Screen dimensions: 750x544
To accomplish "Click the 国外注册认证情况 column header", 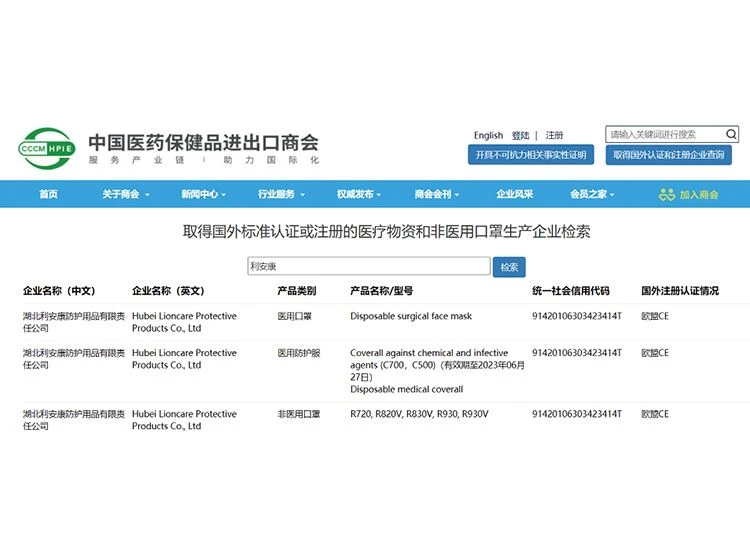I will (680, 291).
